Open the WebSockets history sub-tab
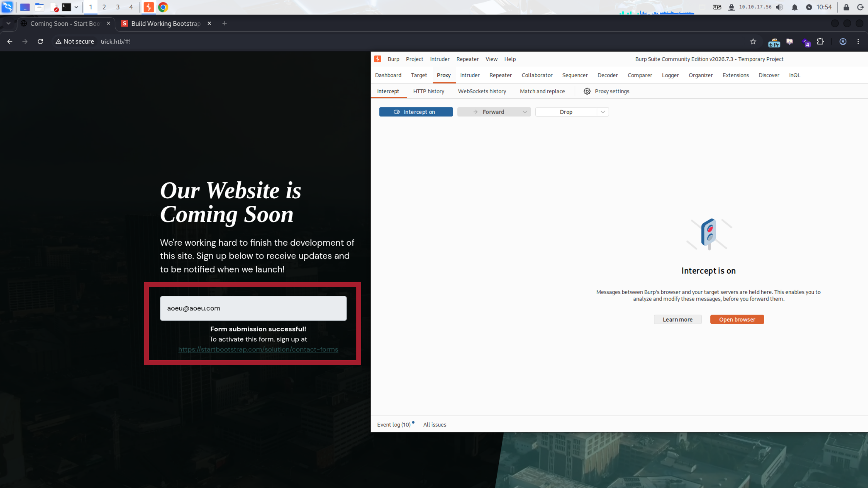This screenshot has height=488, width=868. click(x=482, y=91)
